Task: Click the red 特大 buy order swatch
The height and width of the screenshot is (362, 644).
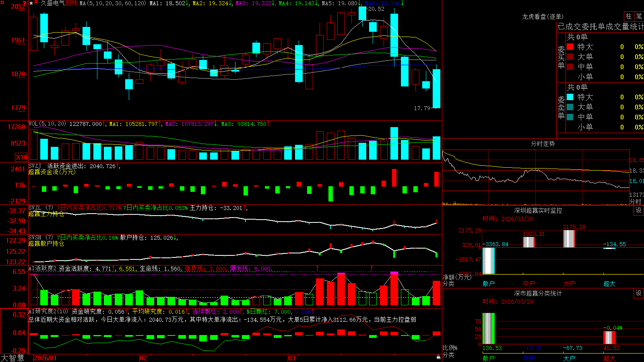Action: 570,47
